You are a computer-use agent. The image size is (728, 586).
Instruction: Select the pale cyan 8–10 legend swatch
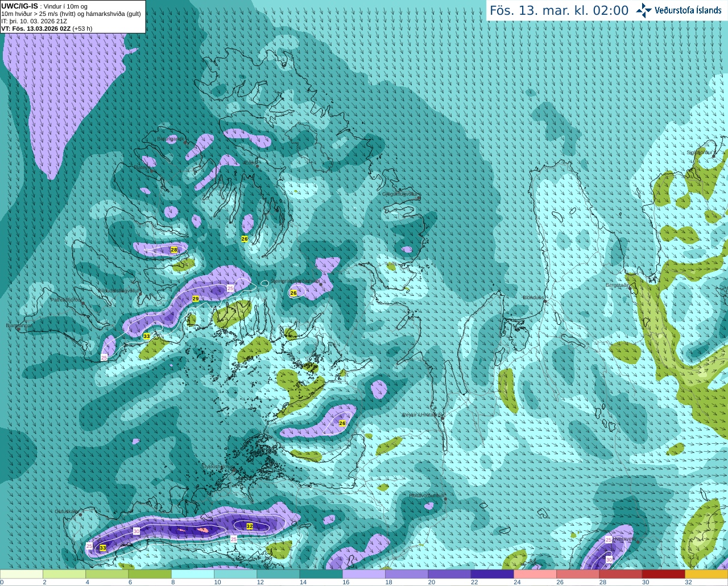(193, 574)
